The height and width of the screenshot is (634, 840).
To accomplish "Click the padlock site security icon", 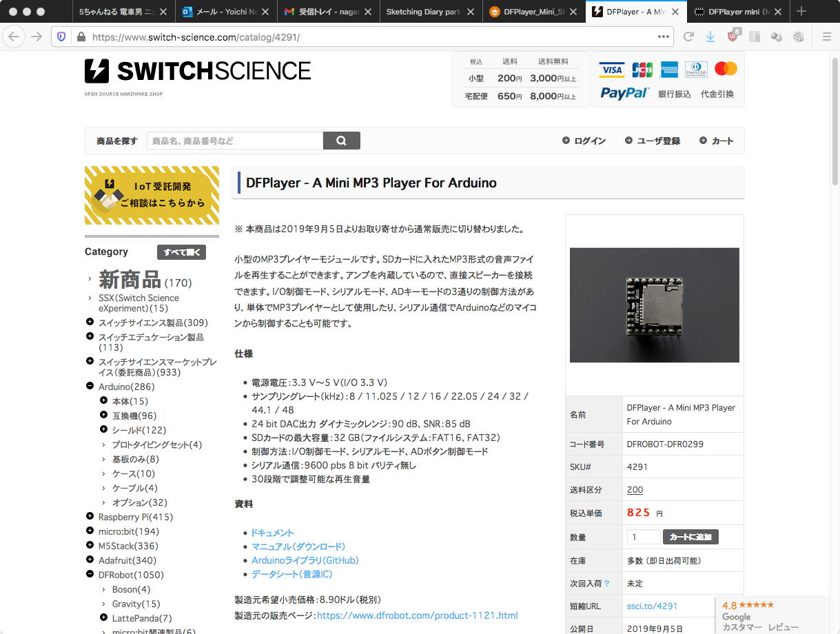I will click(x=81, y=37).
